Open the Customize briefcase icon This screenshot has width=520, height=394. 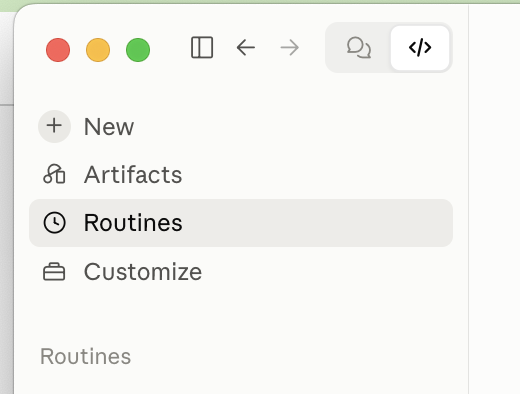click(54, 272)
